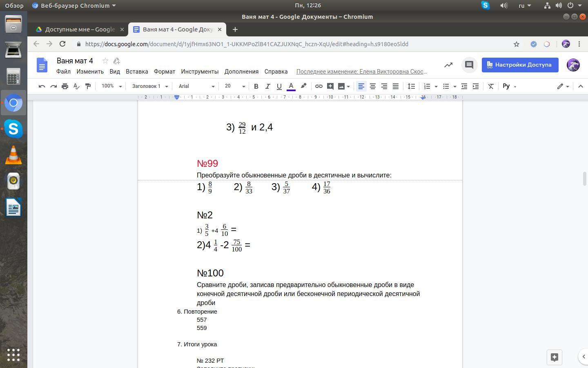Toggle bold formatting
This screenshot has height=368, width=588.
pyautogui.click(x=256, y=86)
